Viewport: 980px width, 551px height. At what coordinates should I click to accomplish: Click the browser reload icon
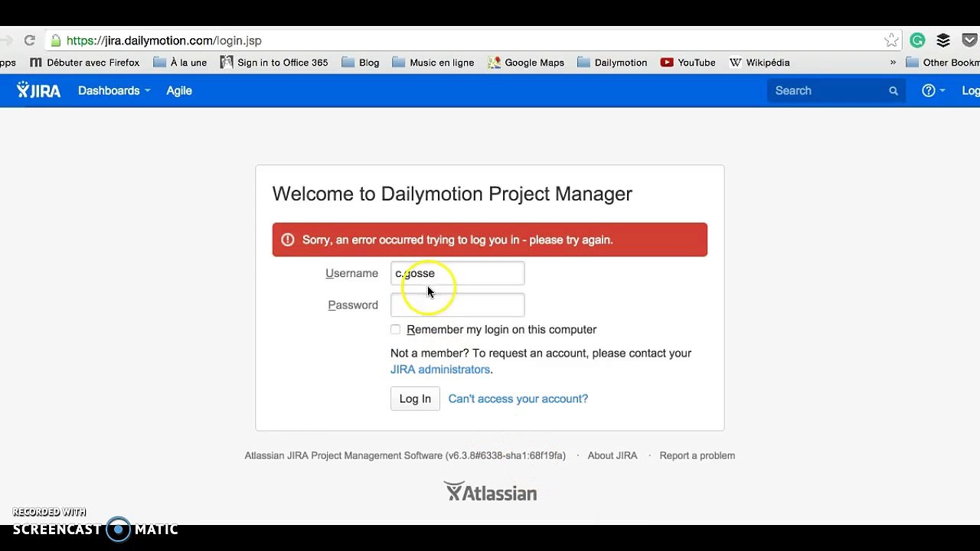[x=29, y=41]
